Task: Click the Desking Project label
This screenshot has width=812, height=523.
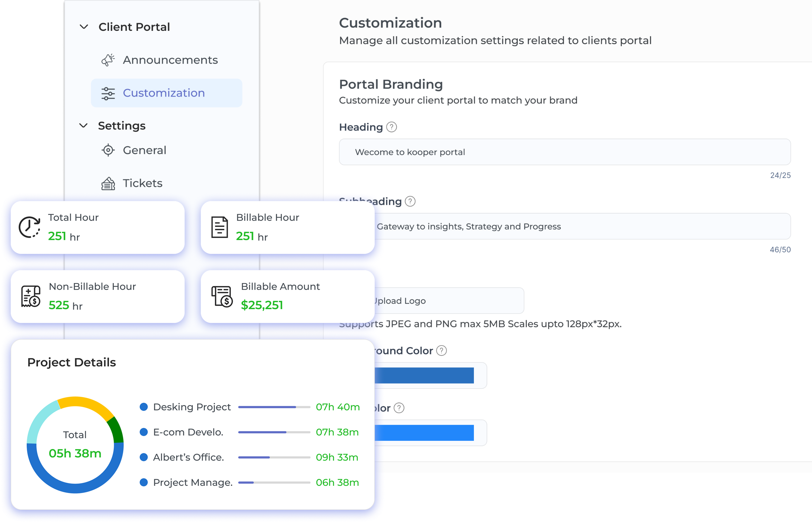Action: tap(192, 407)
